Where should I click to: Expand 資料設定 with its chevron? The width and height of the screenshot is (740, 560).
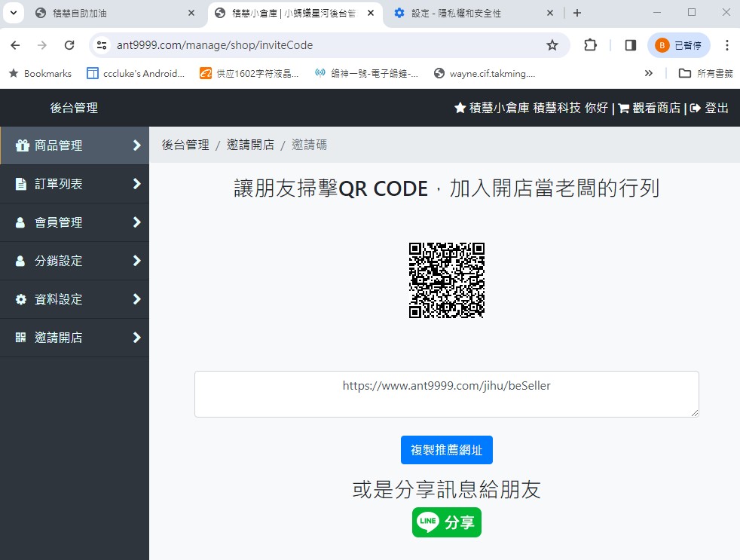(137, 299)
